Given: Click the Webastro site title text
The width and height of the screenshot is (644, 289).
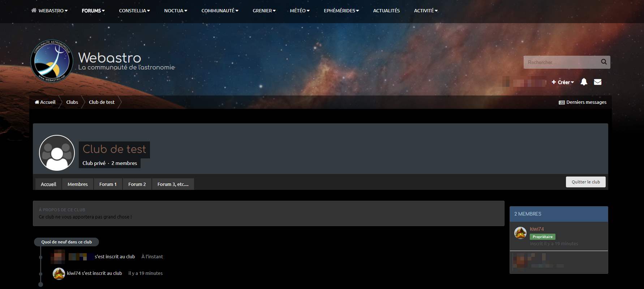Looking at the screenshot, I should (x=110, y=58).
